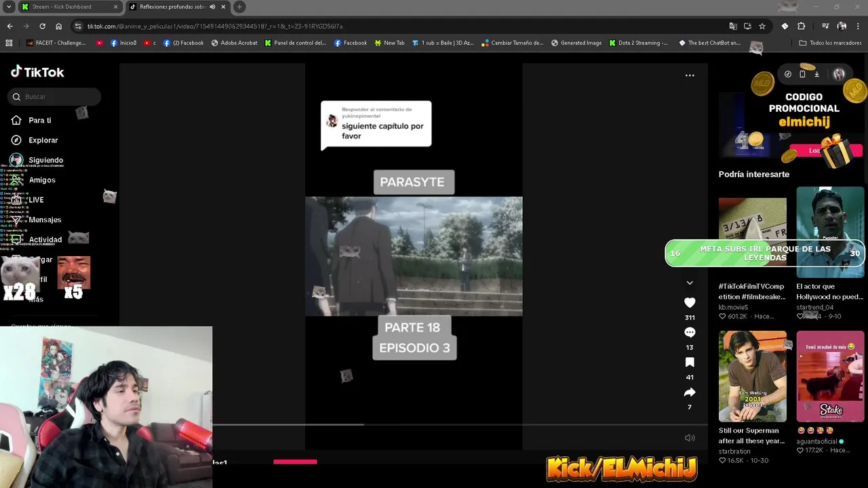
Task: Click the 'El actor que Hollywood no pued...' caption
Action: point(829,291)
